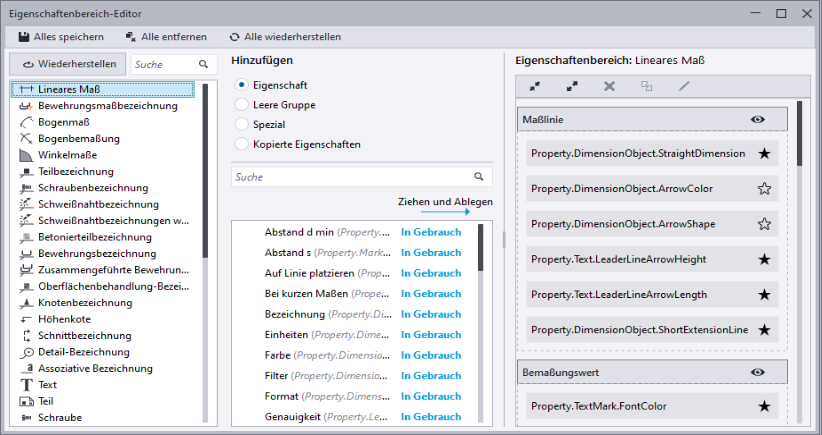Image resolution: width=822 pixels, height=435 pixels.
Task: Select the Bogenmaß icon in the object list
Action: coord(27,122)
